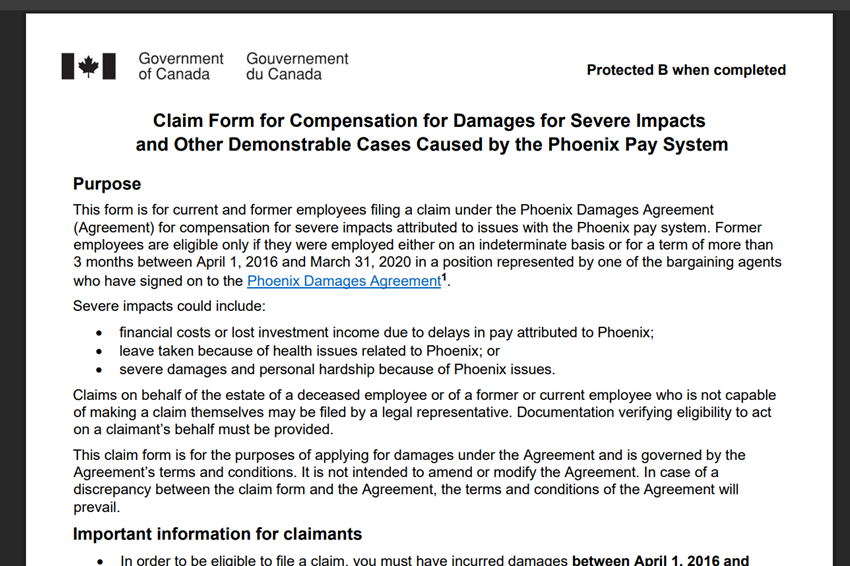The height and width of the screenshot is (566, 850).
Task: Click the 'Government of Canada' English wordmark
Action: click(181, 66)
